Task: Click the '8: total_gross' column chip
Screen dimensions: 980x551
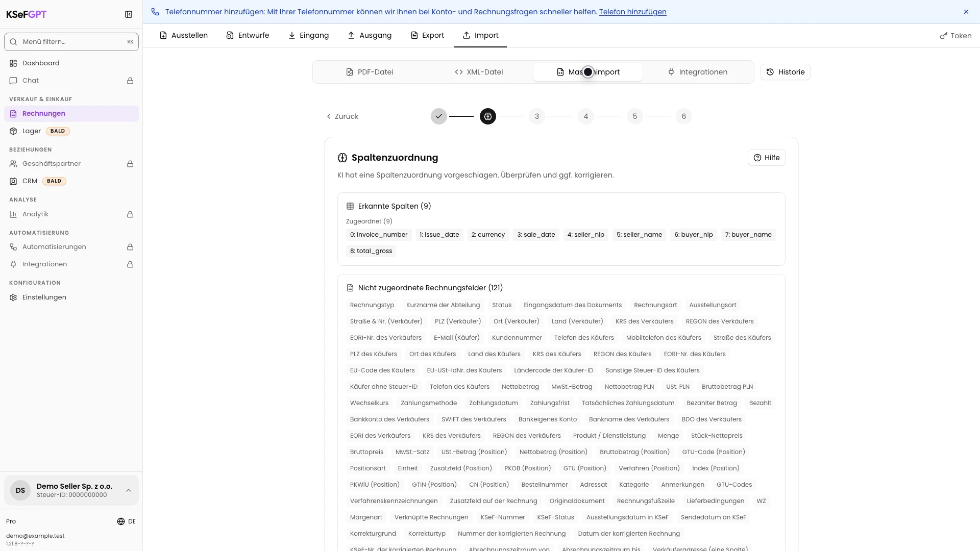Action: [x=371, y=251]
